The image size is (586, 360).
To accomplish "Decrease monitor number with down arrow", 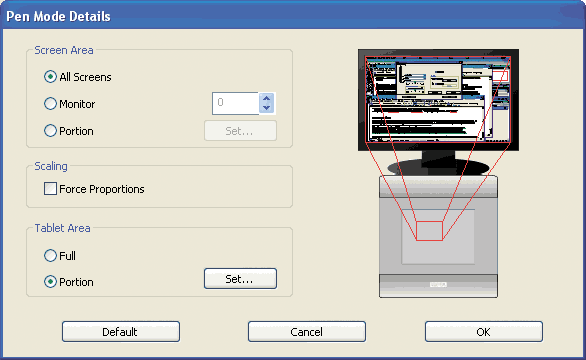I will (x=266, y=108).
